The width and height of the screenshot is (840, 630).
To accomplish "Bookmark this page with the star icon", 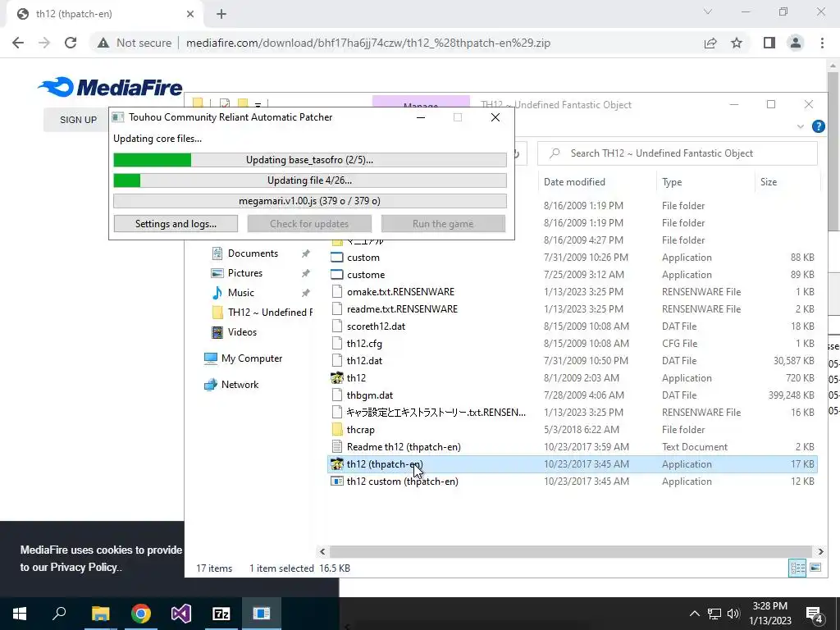I will pyautogui.click(x=737, y=43).
